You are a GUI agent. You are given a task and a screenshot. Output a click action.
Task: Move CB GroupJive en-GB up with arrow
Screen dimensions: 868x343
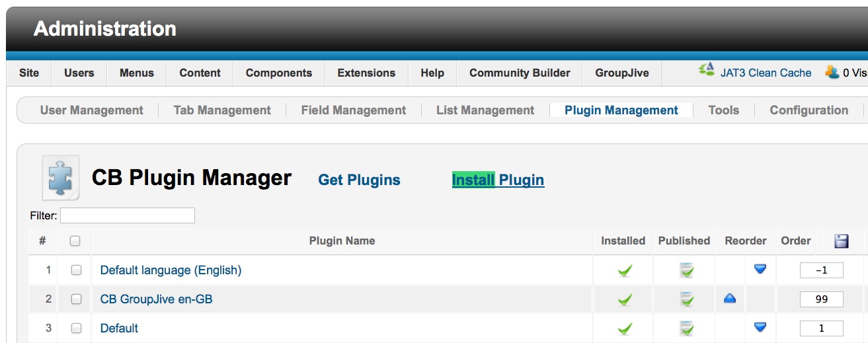[730, 299]
